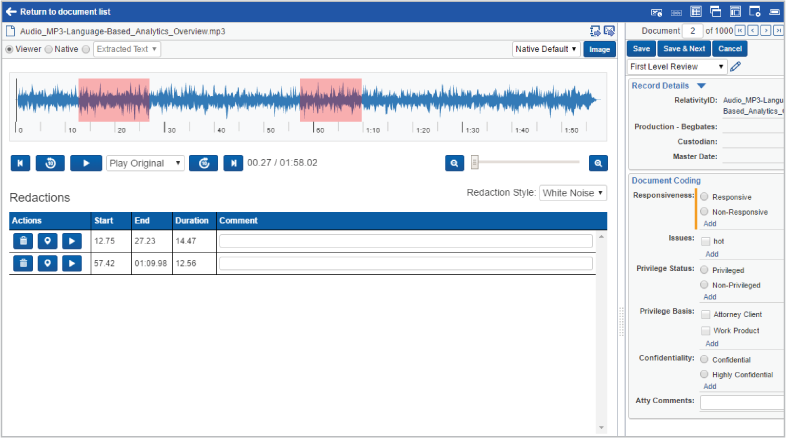The image size is (786, 438).
Task: Open the First Level Review layout dropdown
Action: pyautogui.click(x=676, y=67)
